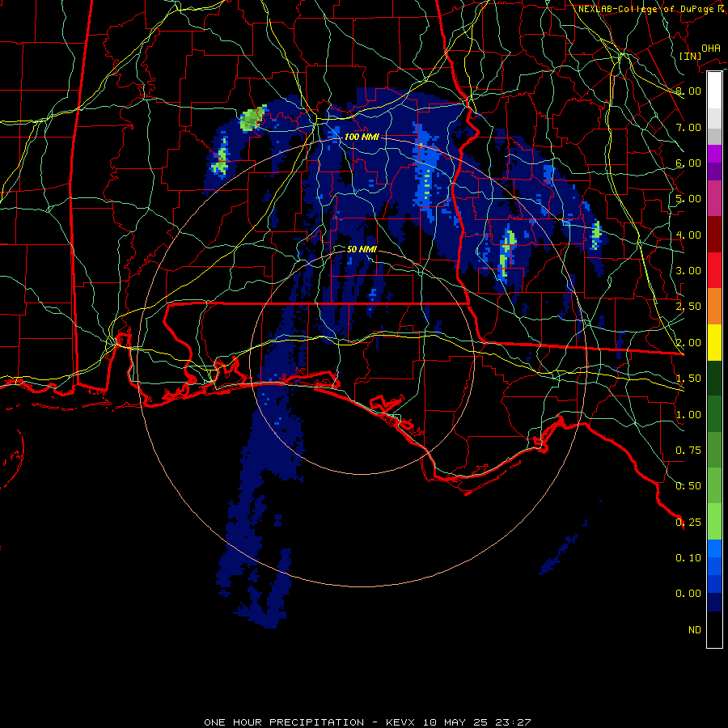Click the '50 NMI' range ring label
Viewport: 728px width, 728px height.
[362, 249]
